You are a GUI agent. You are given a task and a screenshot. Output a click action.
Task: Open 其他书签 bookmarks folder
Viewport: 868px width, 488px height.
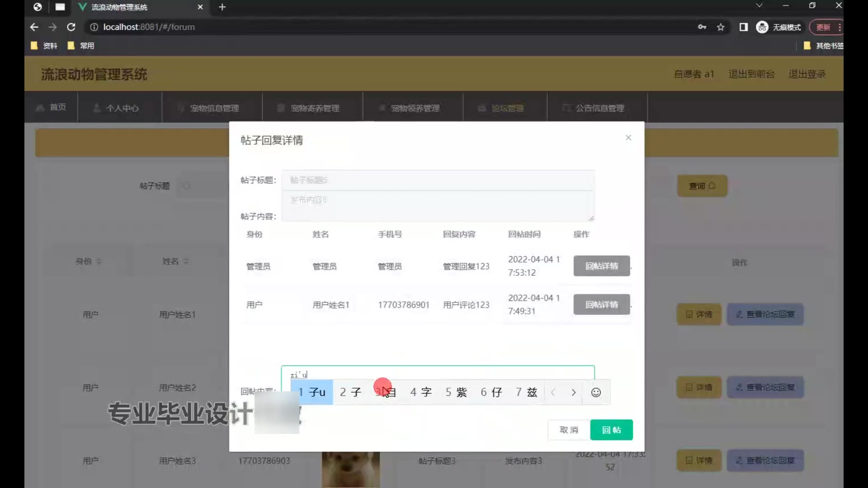click(x=823, y=46)
